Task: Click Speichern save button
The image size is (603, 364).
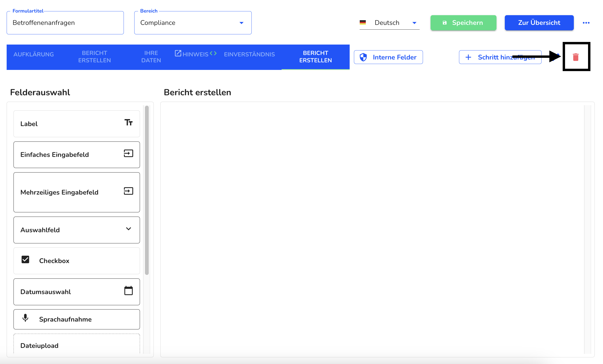Action: (463, 22)
